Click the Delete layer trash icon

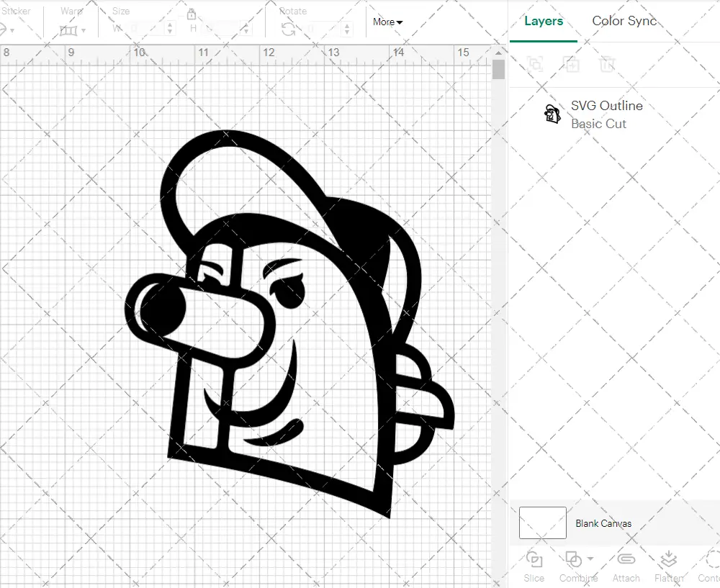pyautogui.click(x=607, y=64)
